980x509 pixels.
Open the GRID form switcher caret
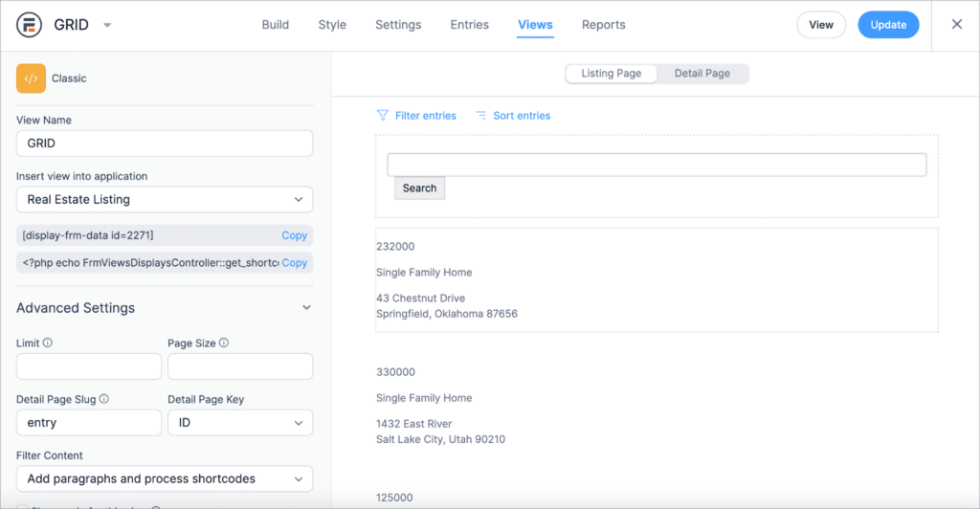pyautogui.click(x=107, y=26)
